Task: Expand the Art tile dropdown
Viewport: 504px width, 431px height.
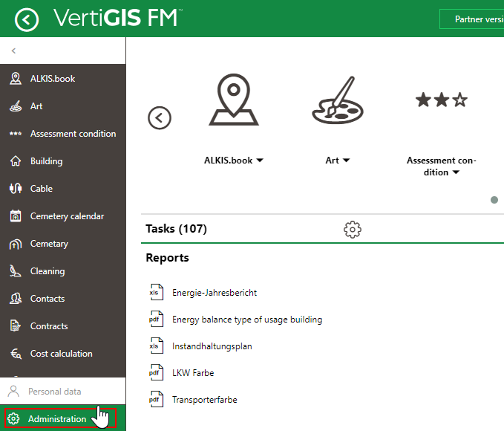Action: point(347,161)
